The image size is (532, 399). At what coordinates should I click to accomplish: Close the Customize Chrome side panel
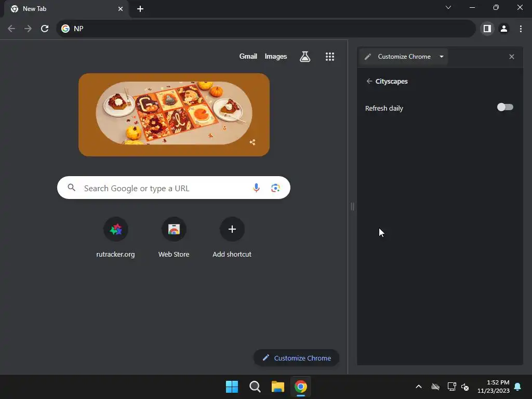pyautogui.click(x=512, y=57)
